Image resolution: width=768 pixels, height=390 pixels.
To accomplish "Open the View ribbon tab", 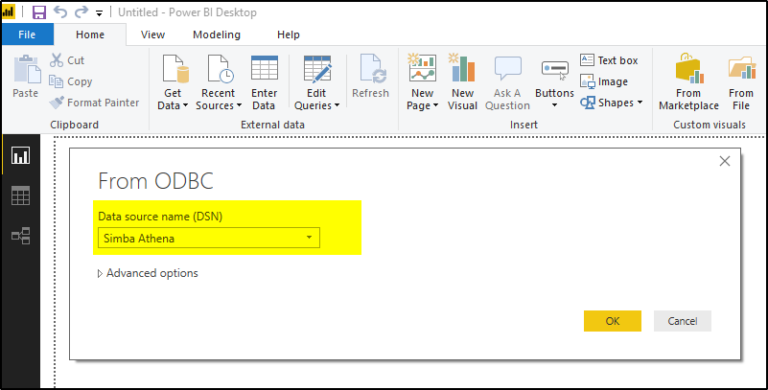I will (153, 35).
